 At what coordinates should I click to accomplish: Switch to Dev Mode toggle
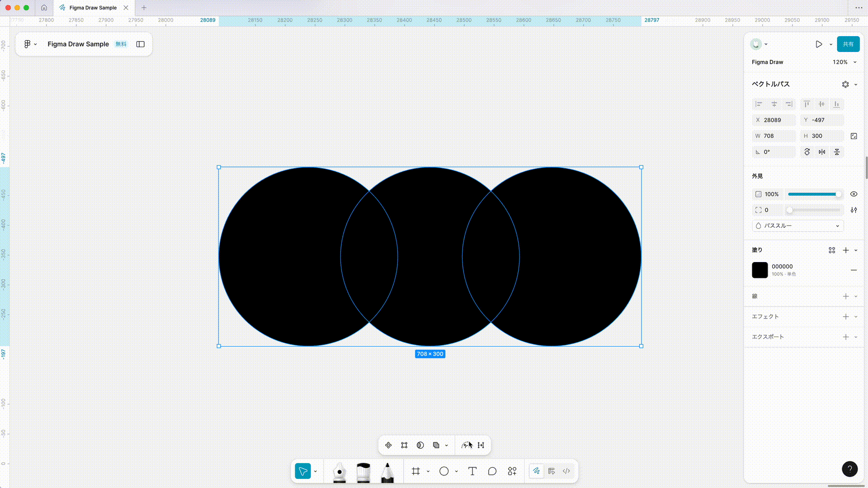[566, 471]
